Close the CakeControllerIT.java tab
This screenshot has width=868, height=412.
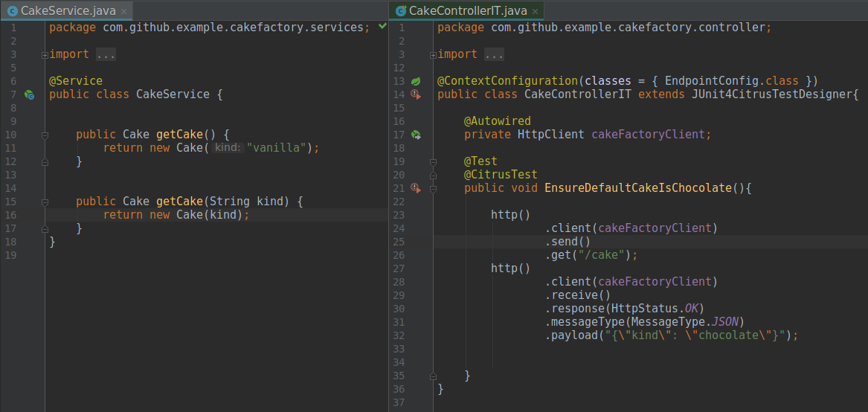(x=535, y=12)
